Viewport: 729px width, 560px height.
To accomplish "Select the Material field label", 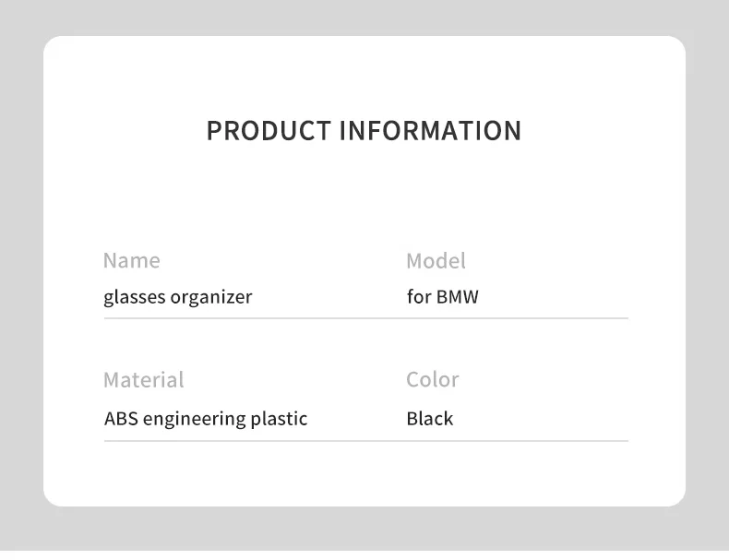I will click(x=144, y=380).
